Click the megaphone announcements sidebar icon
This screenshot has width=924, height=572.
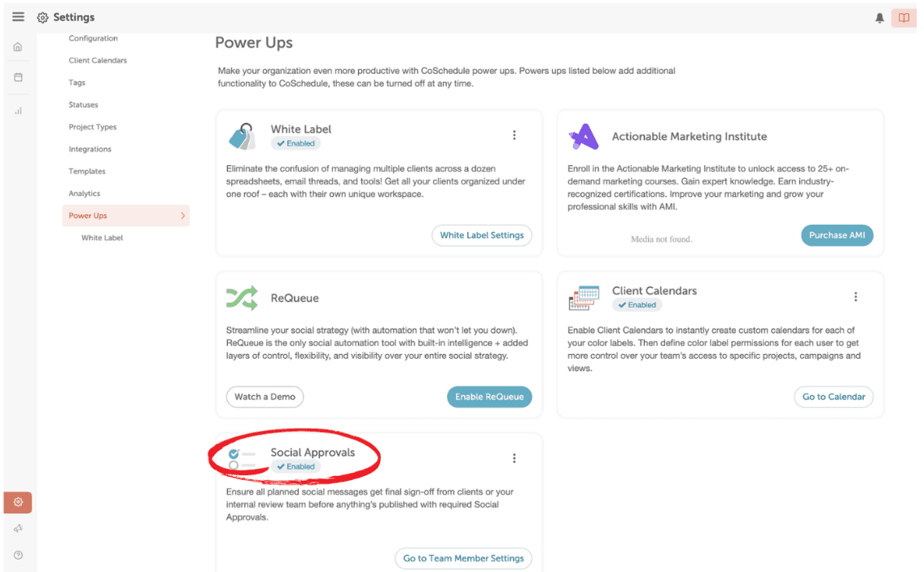pyautogui.click(x=18, y=528)
